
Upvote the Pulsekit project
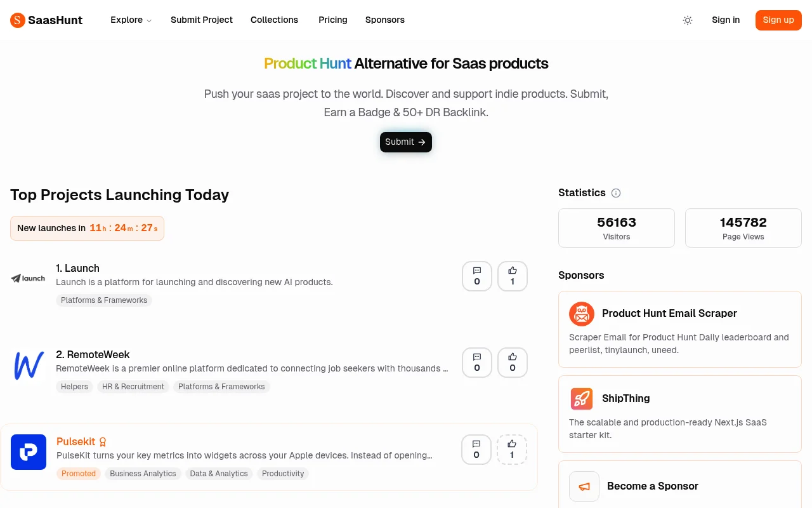pos(512,450)
